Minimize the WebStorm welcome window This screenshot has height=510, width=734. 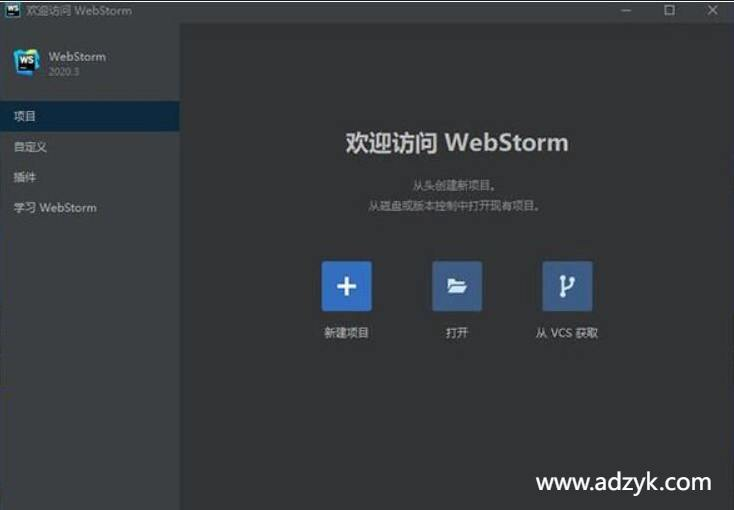point(626,10)
